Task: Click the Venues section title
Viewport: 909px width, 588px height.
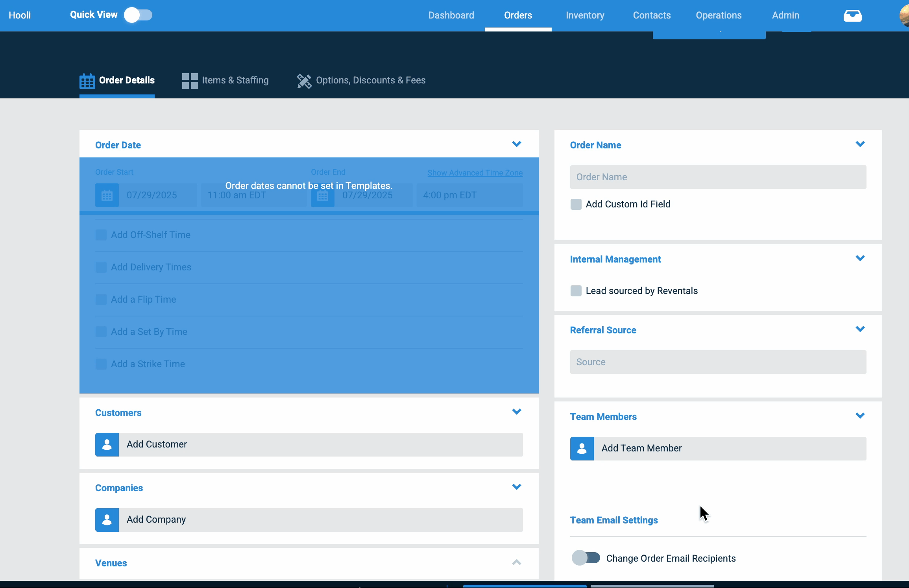Action: pyautogui.click(x=111, y=563)
